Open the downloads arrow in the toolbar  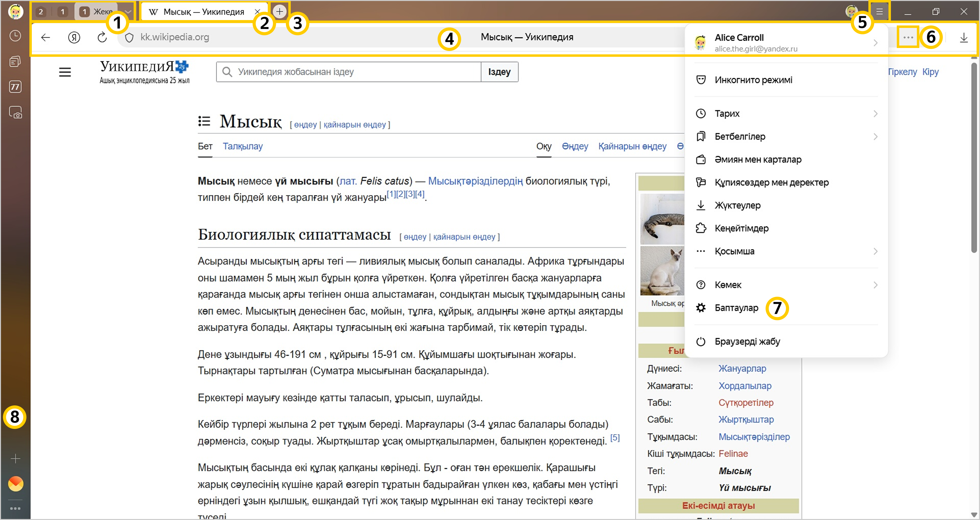(964, 37)
